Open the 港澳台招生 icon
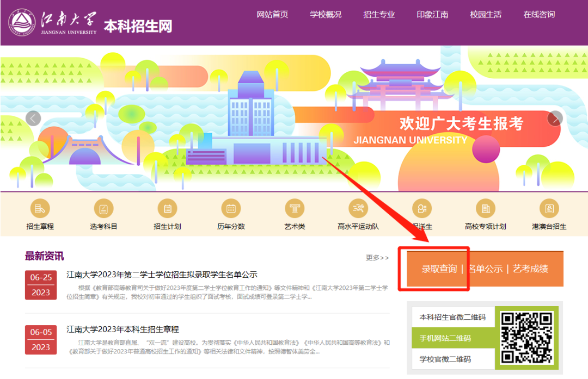This screenshot has height=379, width=588. click(x=549, y=208)
